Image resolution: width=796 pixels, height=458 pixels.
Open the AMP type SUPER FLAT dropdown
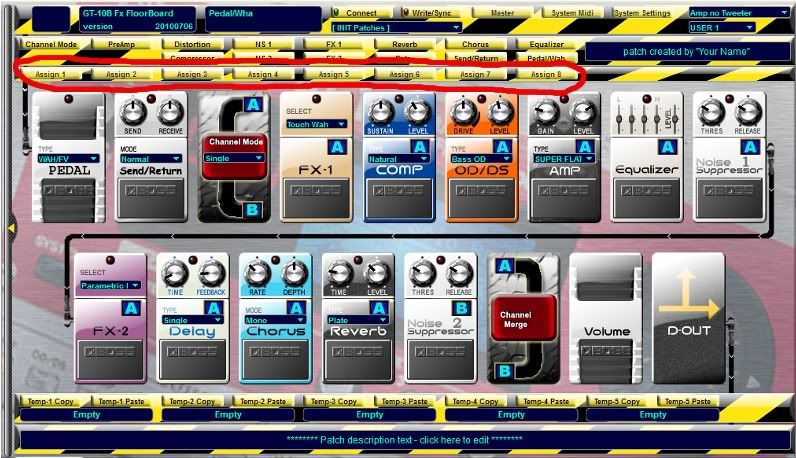564,158
